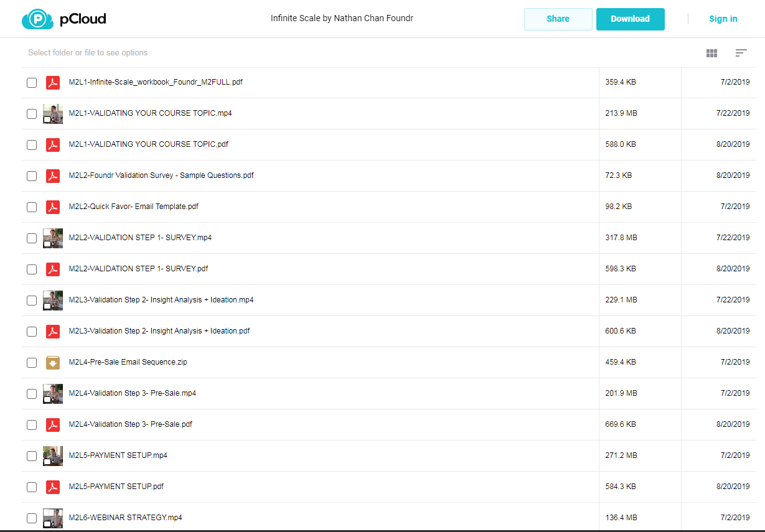Check the box for M2L2-VALIDATION STEP 1- SURVEY.pdf

tap(32, 269)
